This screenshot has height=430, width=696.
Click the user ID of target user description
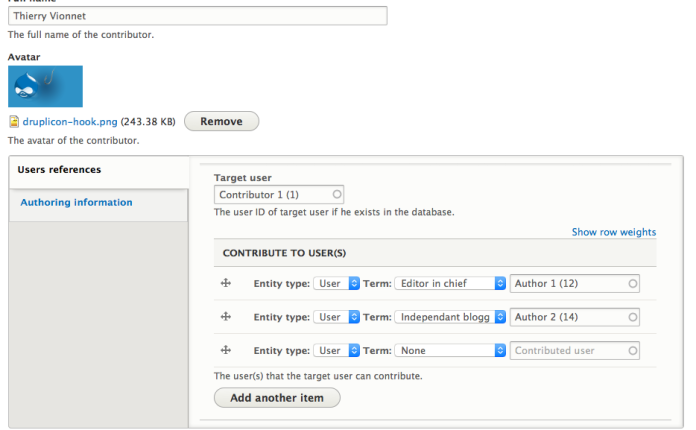[334, 212]
